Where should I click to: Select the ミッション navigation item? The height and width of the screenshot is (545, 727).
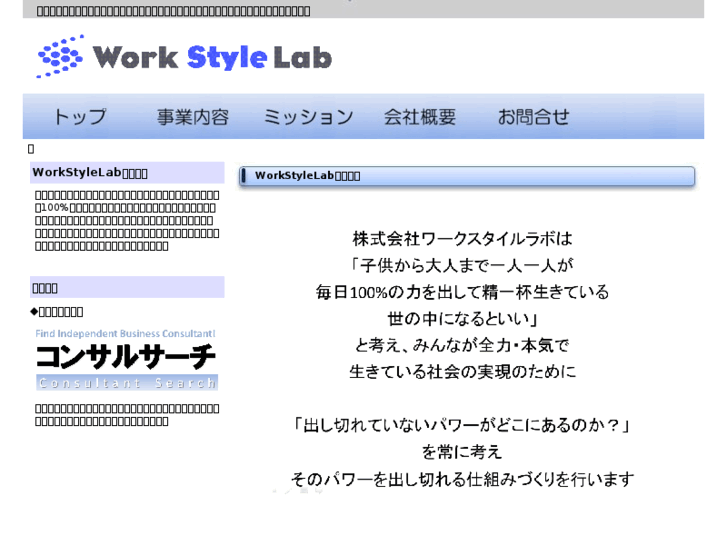(308, 117)
